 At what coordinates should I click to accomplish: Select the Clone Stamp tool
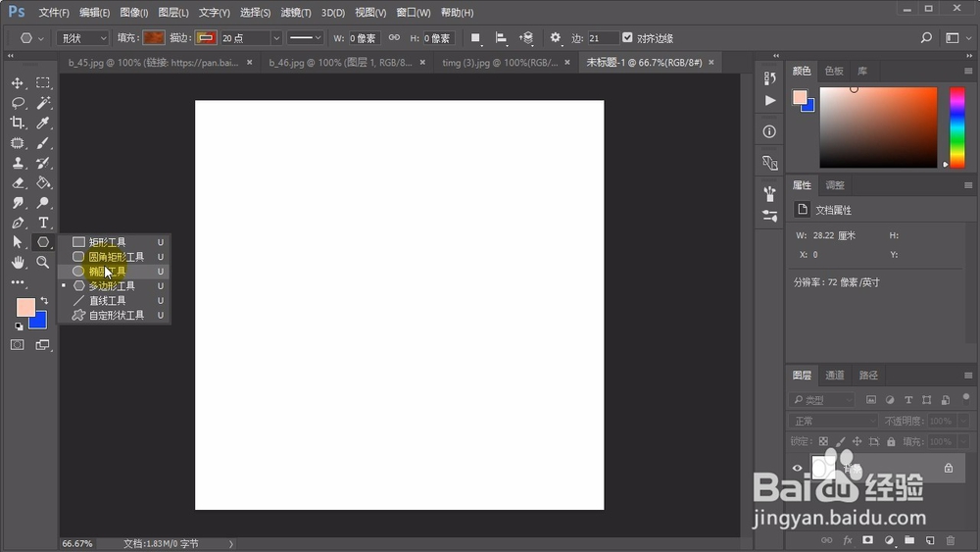pyautogui.click(x=18, y=163)
